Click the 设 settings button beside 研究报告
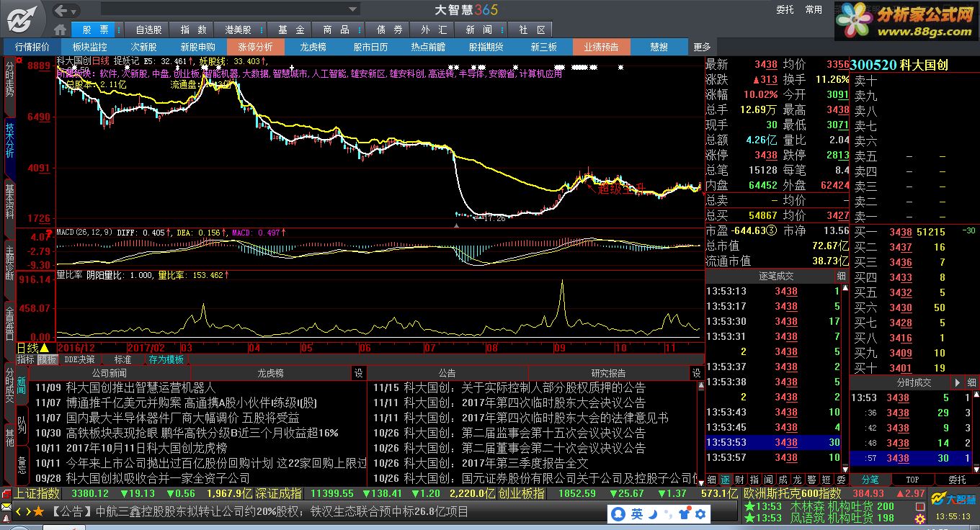Screen dimensions: 980x530 (696, 373)
